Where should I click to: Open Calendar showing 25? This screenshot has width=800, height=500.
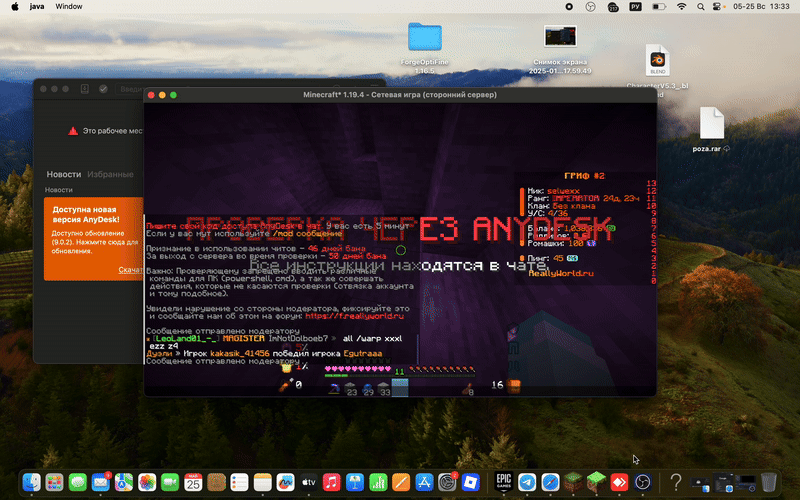click(193, 482)
